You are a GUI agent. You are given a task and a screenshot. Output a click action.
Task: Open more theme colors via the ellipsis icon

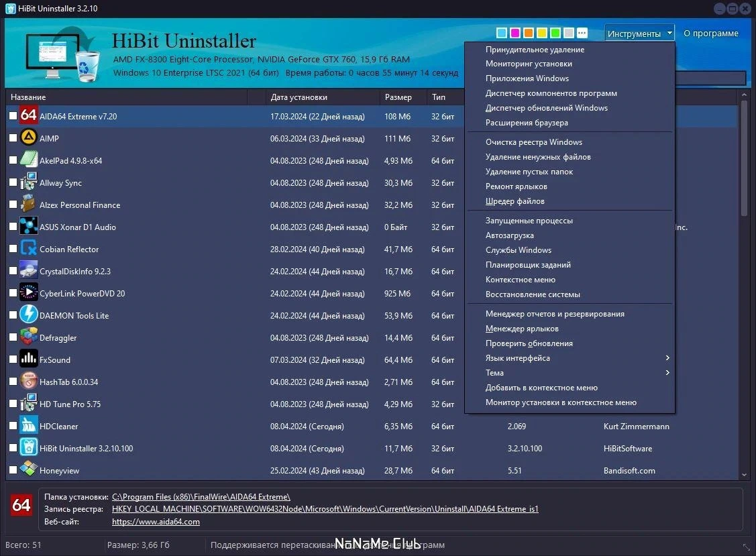click(x=582, y=33)
